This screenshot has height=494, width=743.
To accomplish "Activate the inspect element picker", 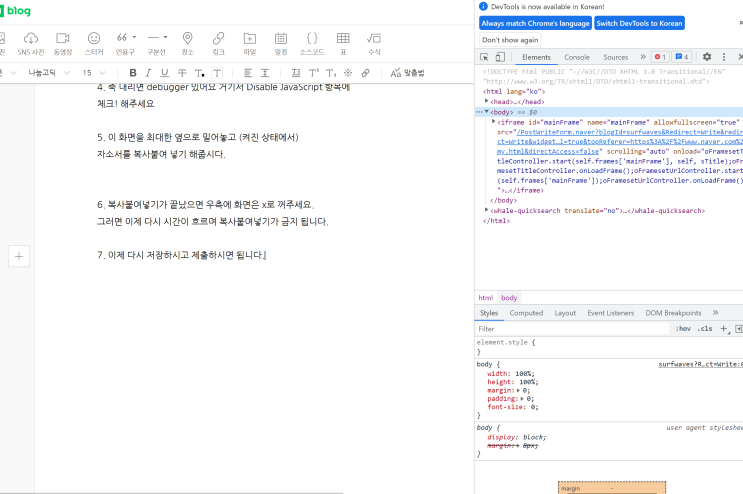I will [484, 57].
